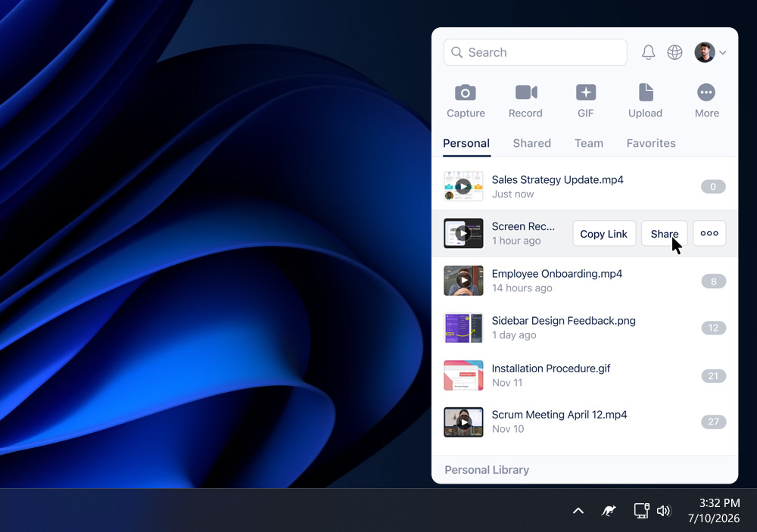The image size is (757, 532).
Task: Click the Screen Rec... file name
Action: (523, 226)
